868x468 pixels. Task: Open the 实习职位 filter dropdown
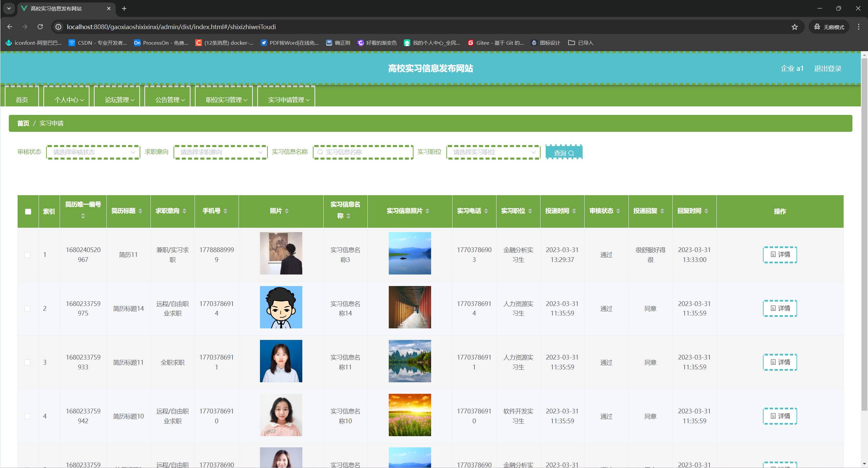[x=493, y=152]
